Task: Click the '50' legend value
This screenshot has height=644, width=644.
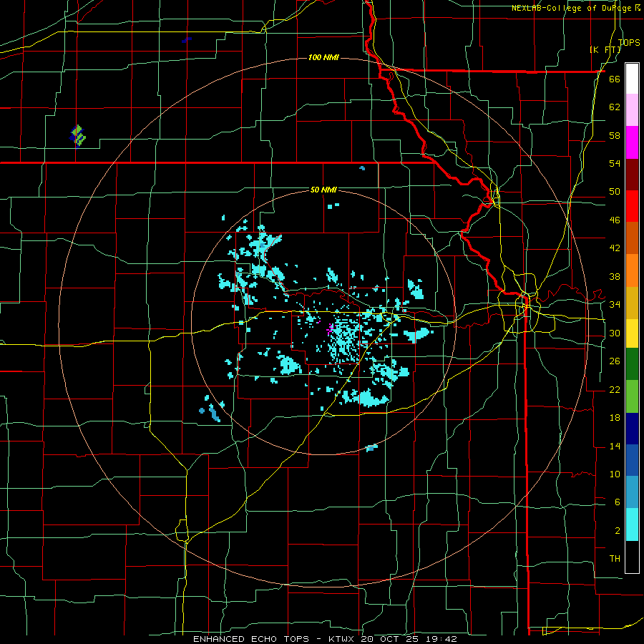Action: point(615,192)
